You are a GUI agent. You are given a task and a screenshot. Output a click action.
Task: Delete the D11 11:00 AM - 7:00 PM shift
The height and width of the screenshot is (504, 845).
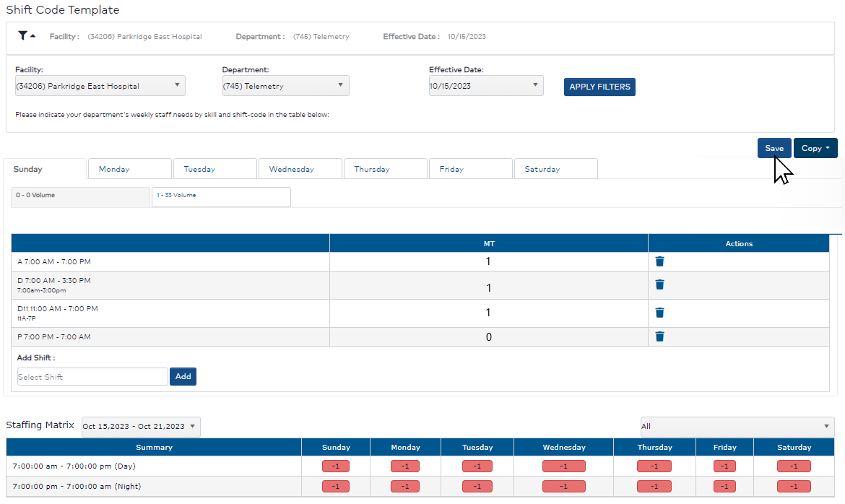point(659,312)
